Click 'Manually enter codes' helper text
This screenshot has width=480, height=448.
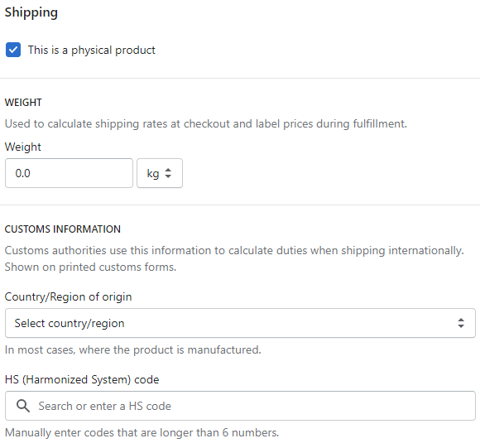tap(142, 433)
